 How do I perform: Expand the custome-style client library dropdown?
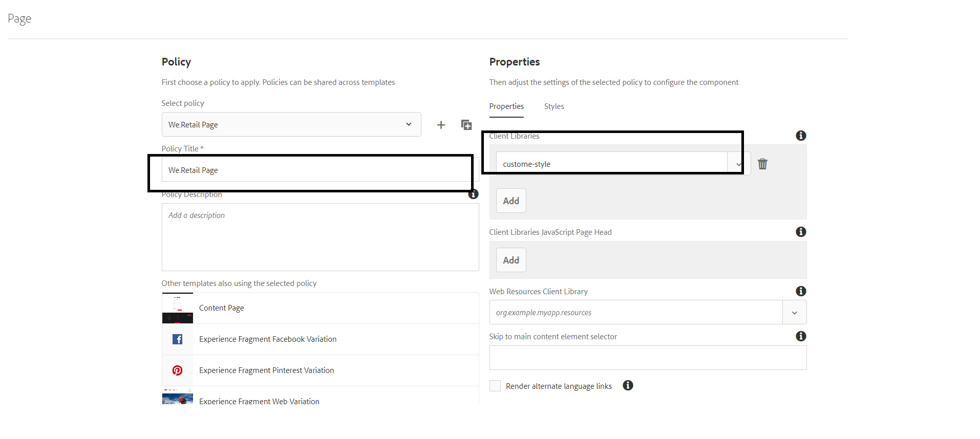739,164
